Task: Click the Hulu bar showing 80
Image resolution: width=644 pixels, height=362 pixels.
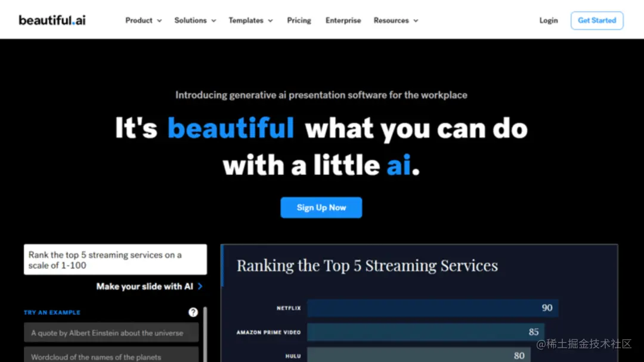Action: tap(419, 355)
